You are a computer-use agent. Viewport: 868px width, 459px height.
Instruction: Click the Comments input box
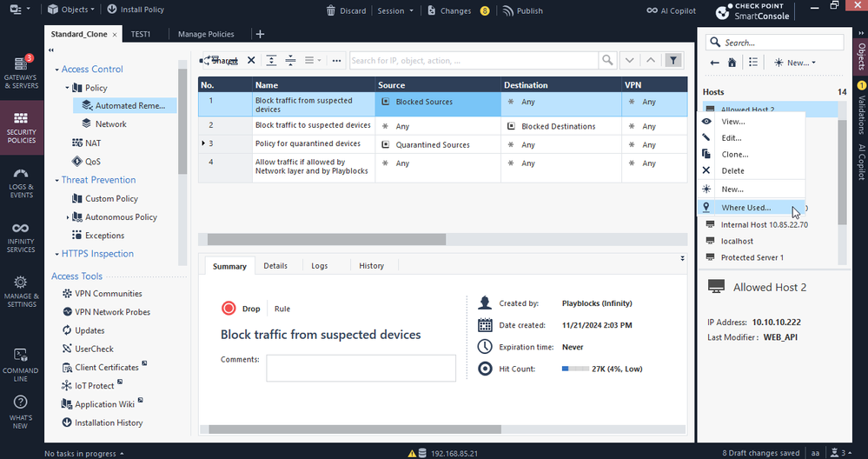[361, 369]
